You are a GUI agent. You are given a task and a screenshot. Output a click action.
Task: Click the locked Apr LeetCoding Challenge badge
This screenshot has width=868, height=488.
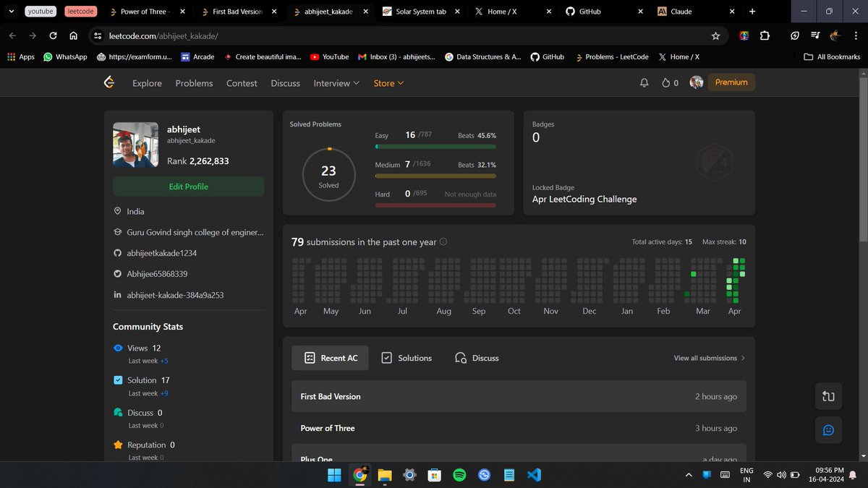pyautogui.click(x=715, y=163)
